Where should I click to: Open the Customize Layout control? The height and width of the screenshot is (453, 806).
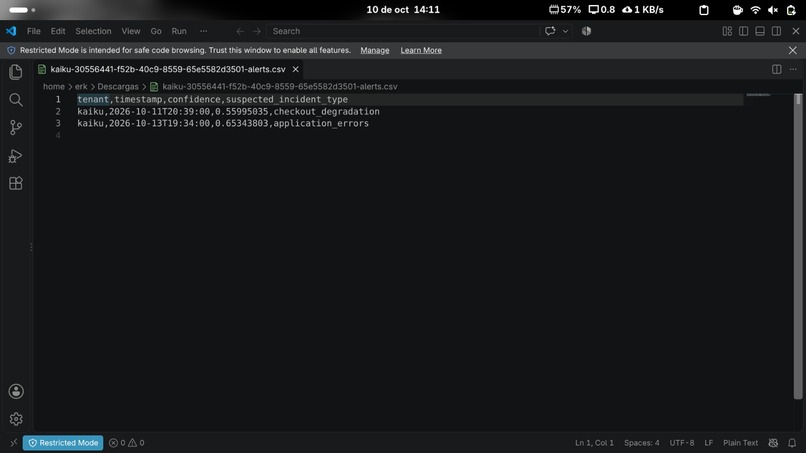pyautogui.click(x=727, y=31)
